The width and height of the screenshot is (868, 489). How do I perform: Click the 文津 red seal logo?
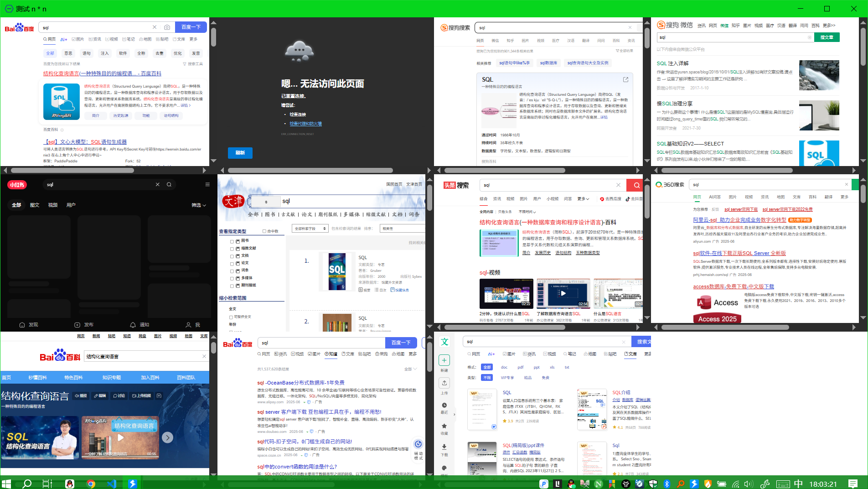coord(233,201)
